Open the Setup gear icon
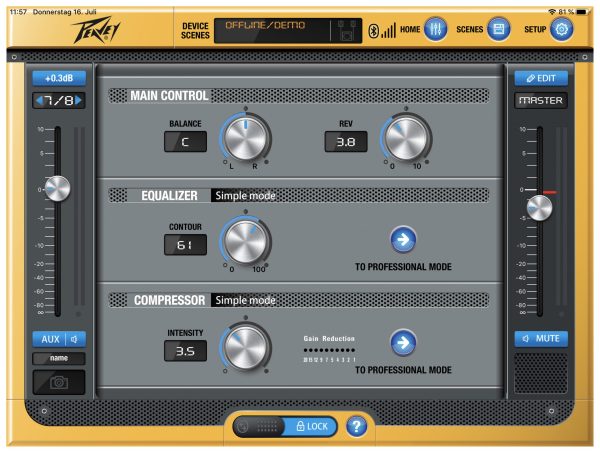This screenshot has width=600, height=453. coord(562,29)
